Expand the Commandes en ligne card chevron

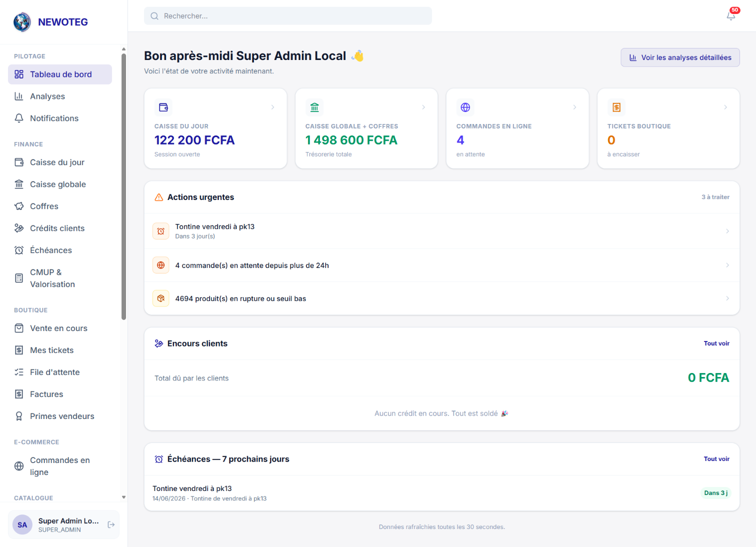point(574,107)
